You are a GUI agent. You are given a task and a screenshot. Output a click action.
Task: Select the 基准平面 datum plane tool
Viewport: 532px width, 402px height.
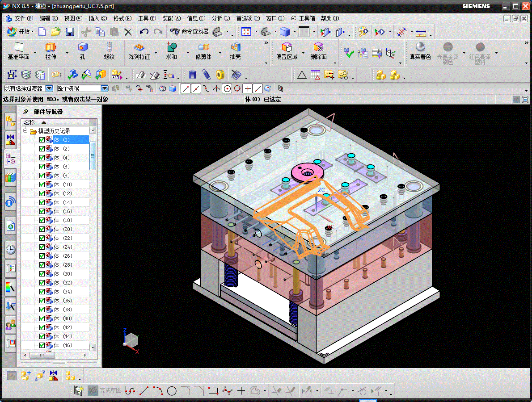click(x=19, y=51)
